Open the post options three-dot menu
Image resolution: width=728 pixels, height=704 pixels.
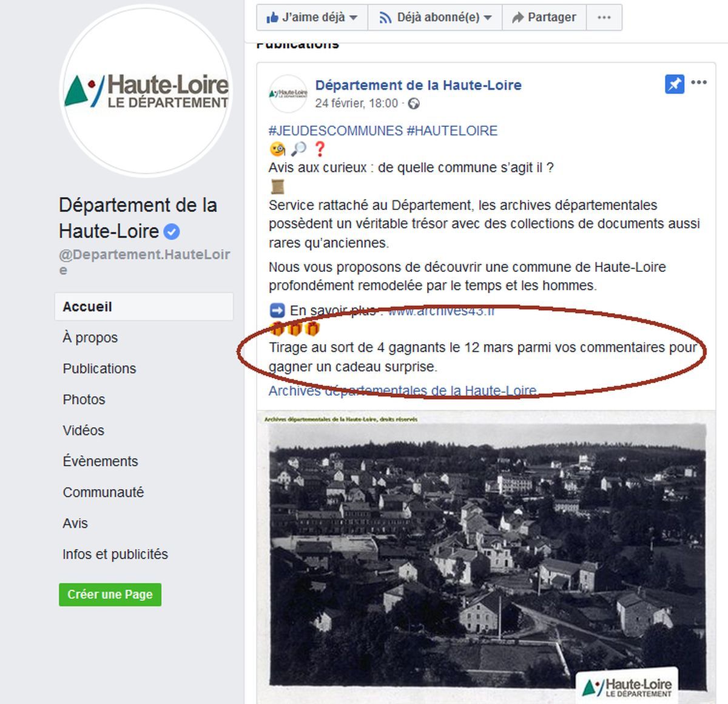[x=699, y=83]
